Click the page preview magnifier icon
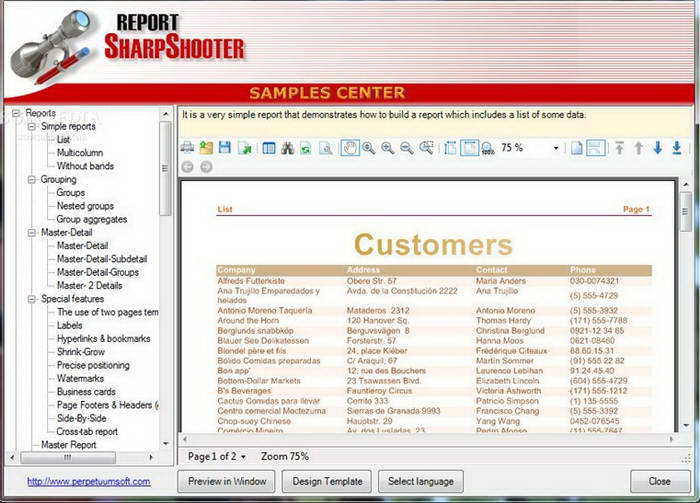Viewport: 700px width, 503px height. click(x=325, y=148)
